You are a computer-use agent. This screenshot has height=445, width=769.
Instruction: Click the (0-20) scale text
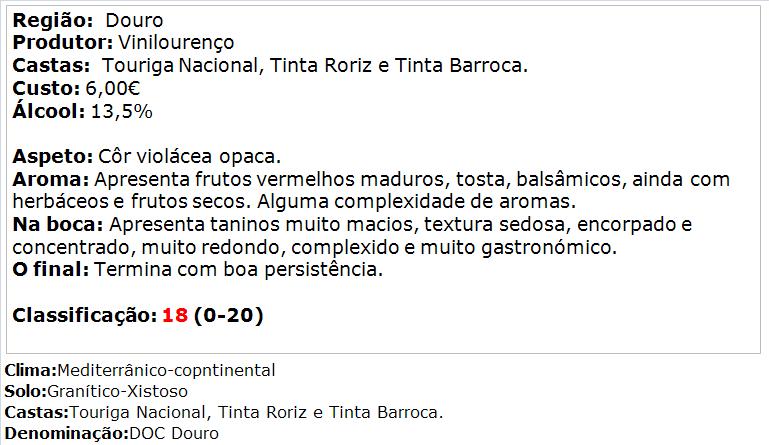tap(229, 315)
